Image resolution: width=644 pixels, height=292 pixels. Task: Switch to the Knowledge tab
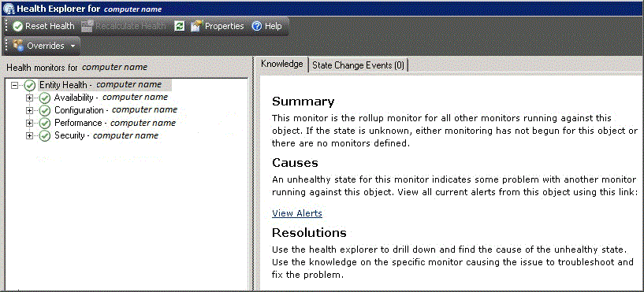[281, 64]
